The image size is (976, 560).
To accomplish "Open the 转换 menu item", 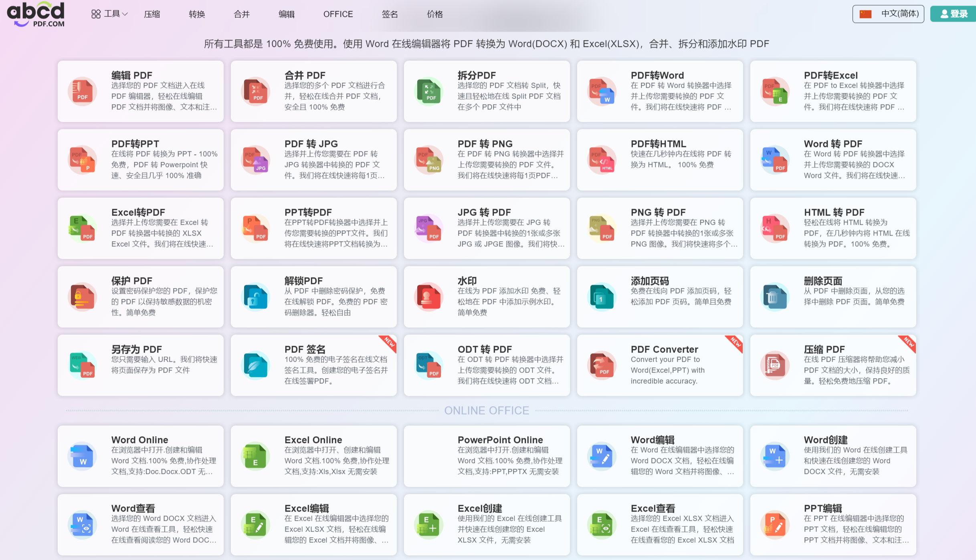I will pyautogui.click(x=196, y=14).
